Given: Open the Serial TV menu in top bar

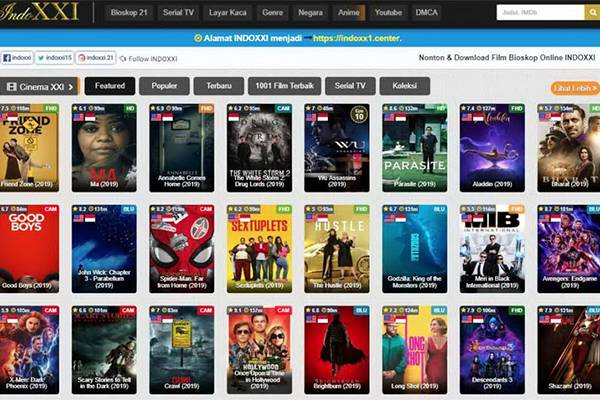Looking at the screenshot, I should tap(178, 13).
